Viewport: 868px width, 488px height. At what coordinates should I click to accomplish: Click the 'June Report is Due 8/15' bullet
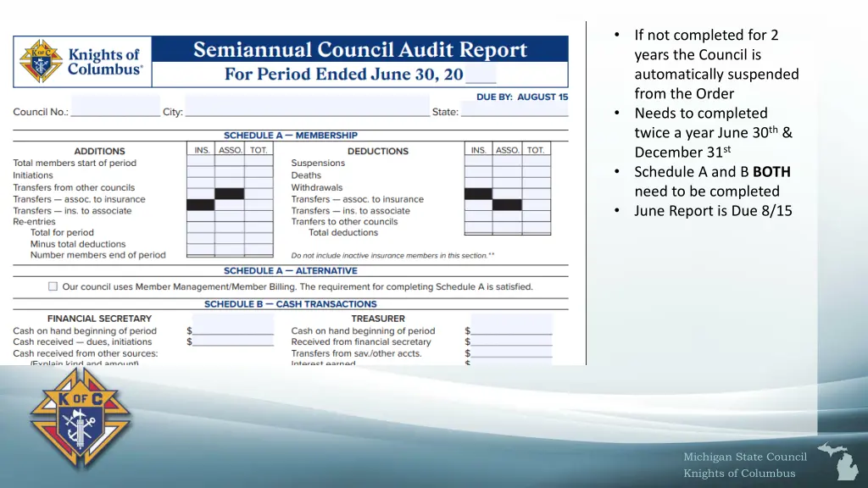(x=714, y=211)
